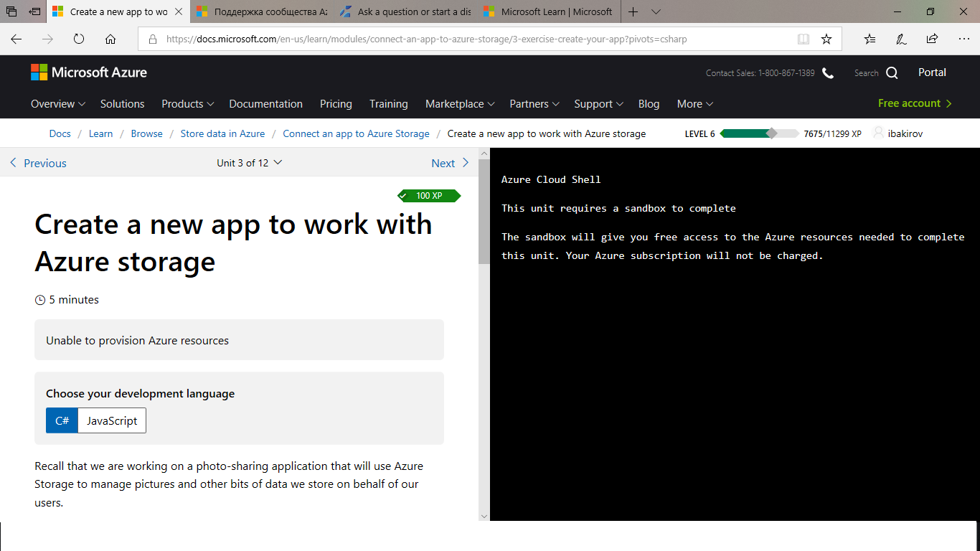This screenshot has height=551, width=980.
Task: Open Documentation in the Azure navigation
Action: point(265,104)
